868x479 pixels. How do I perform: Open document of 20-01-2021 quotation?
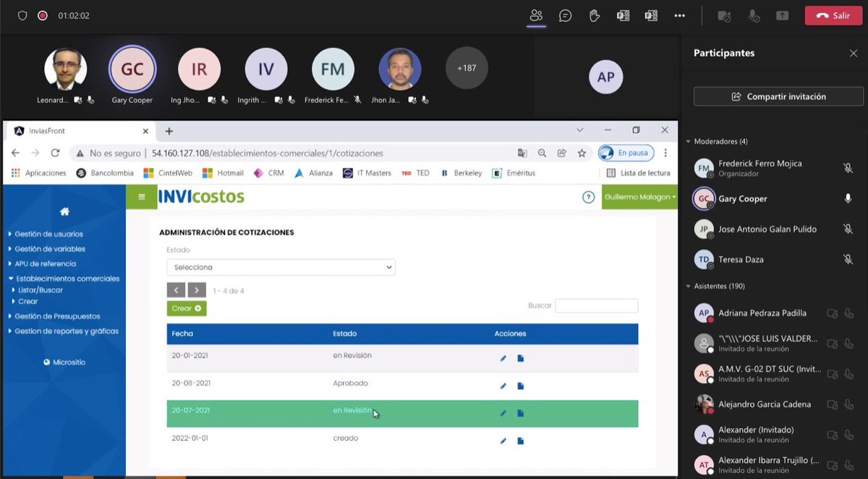coord(520,358)
